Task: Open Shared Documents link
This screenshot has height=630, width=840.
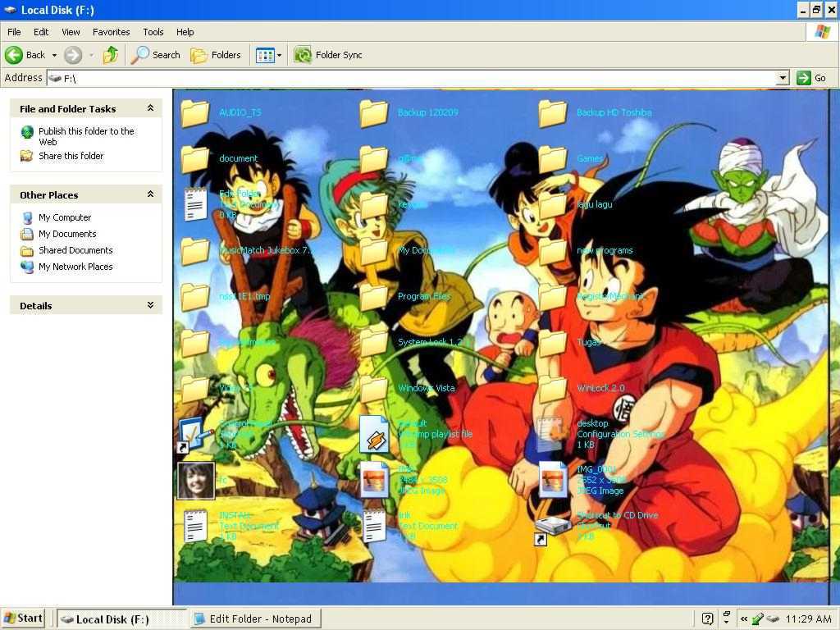Action: [75, 250]
